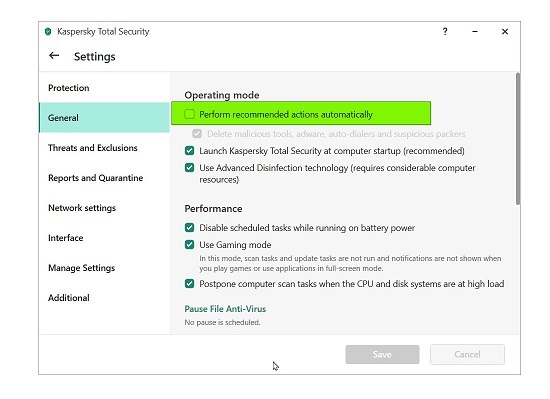Uncheck Launch Kaspersky at computer startup
Image resolution: width=550 pixels, height=399 pixels.
(x=189, y=151)
